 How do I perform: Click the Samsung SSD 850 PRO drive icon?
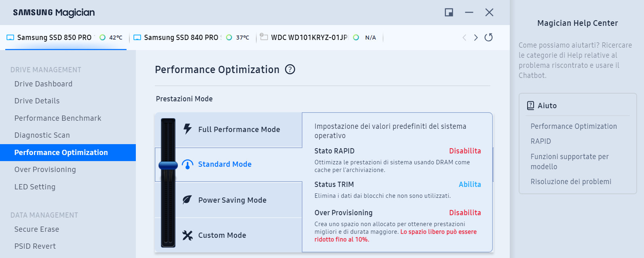(11, 38)
